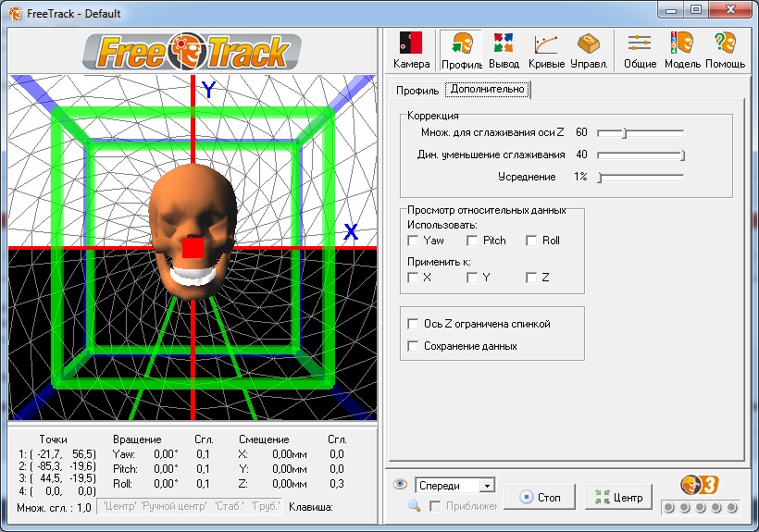Open the Модель model section
759x532 pixels.
682,50
